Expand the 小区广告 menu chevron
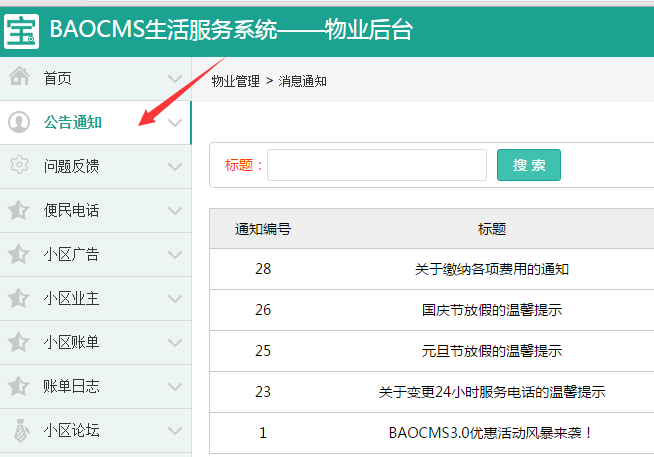This screenshot has height=457, width=654. [175, 255]
